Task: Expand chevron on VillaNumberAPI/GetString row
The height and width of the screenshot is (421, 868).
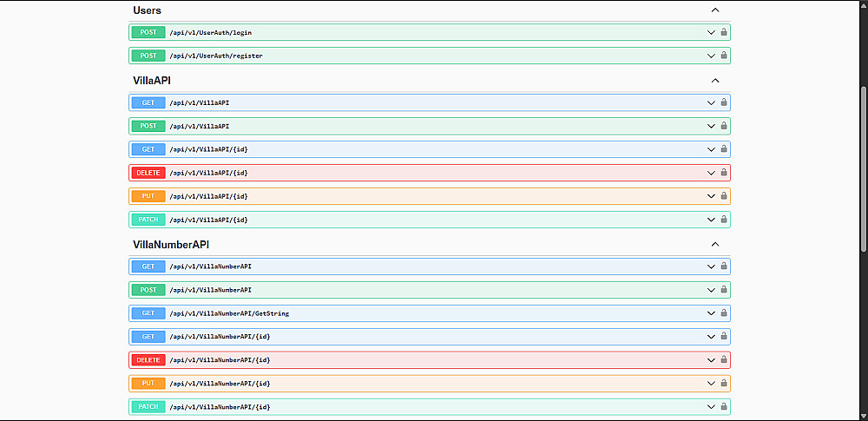Action: (x=712, y=313)
